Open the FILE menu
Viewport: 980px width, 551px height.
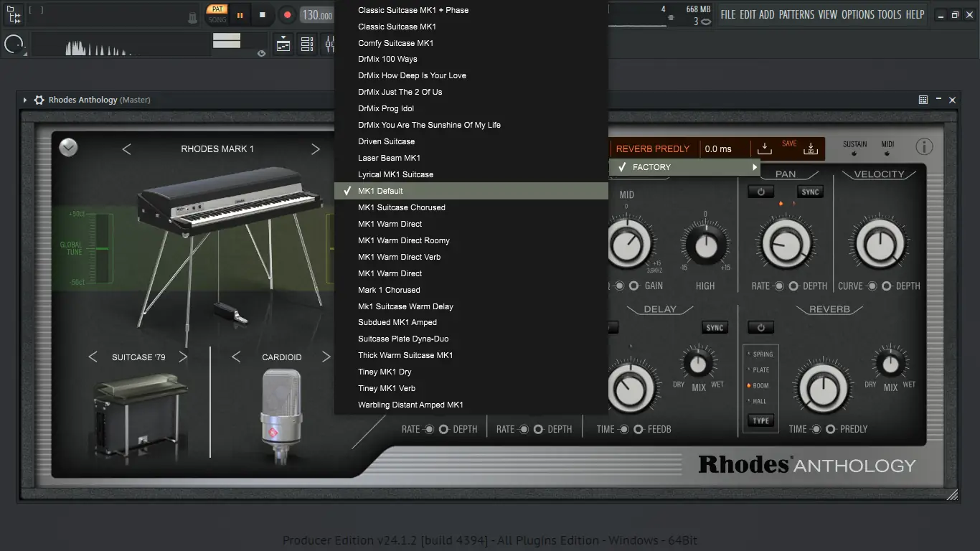[x=728, y=14]
